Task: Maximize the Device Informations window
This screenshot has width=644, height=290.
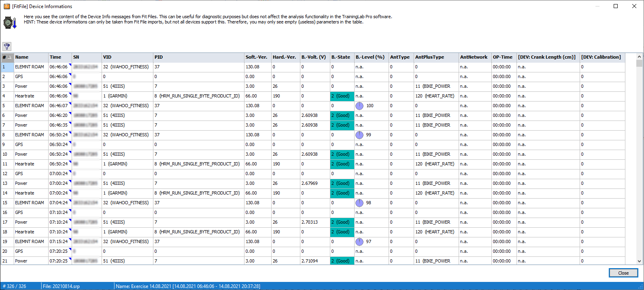Action: tap(616, 6)
